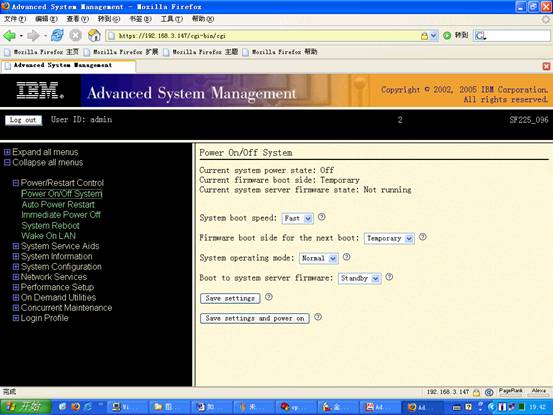Click the green Back arrow in Firefox
The width and height of the screenshot is (553, 415).
point(10,36)
